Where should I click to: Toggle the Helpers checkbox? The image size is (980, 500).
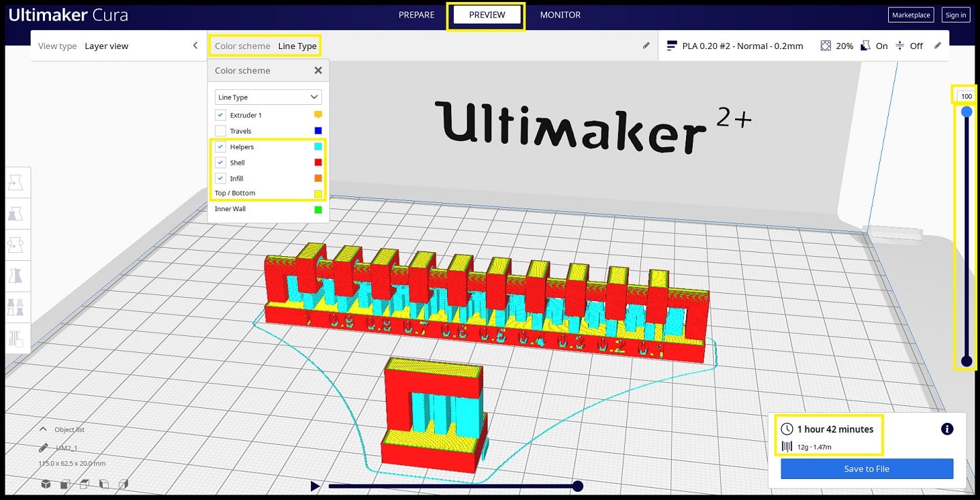220,146
